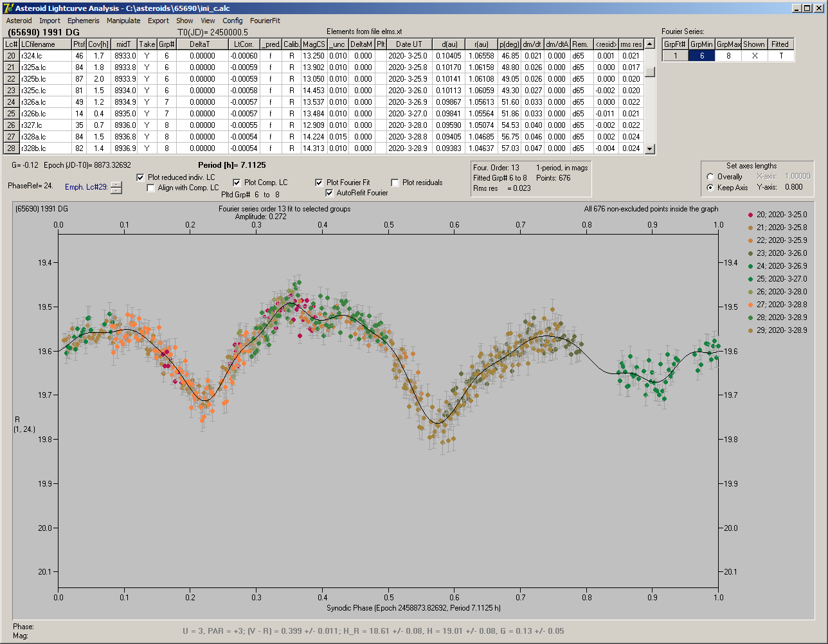The height and width of the screenshot is (644, 828).
Task: Click the Date UT column header
Action: 409,44
